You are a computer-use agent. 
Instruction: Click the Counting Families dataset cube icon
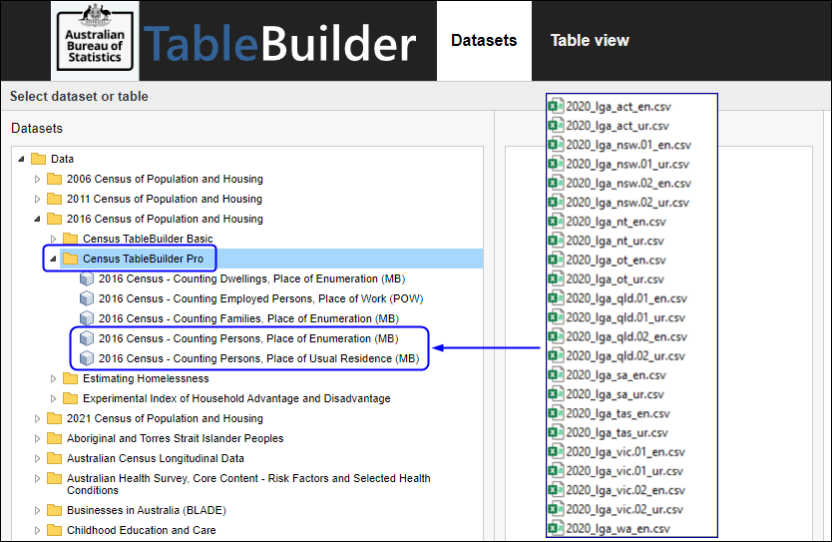[86, 319]
